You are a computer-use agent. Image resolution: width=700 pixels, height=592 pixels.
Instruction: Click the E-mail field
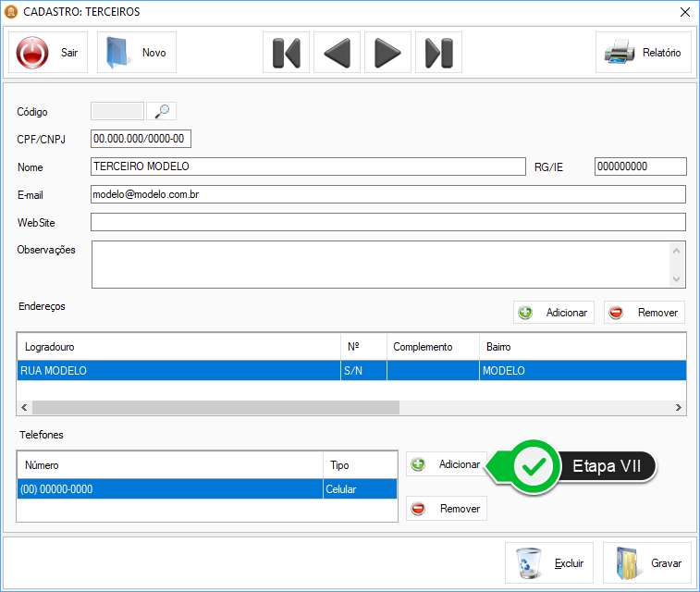(388, 194)
